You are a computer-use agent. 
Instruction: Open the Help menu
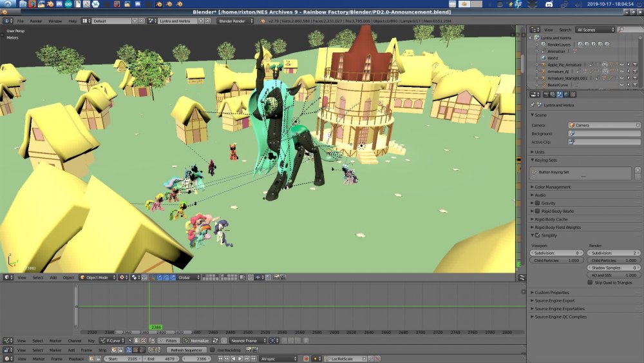coord(72,21)
